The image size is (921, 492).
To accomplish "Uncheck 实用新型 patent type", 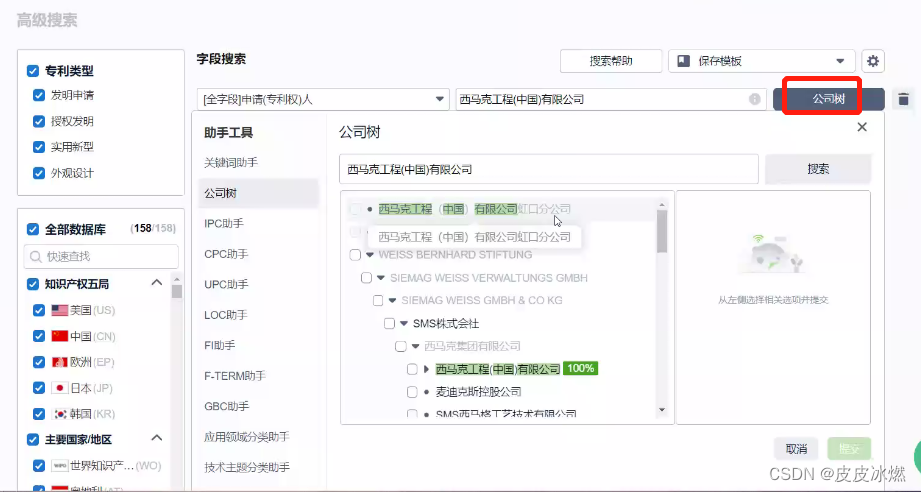I will click(x=39, y=147).
